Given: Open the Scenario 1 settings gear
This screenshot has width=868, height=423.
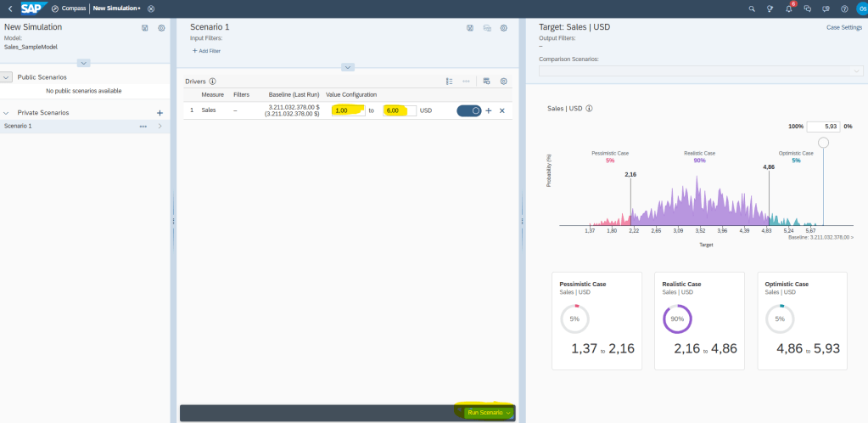Looking at the screenshot, I should click(x=503, y=28).
